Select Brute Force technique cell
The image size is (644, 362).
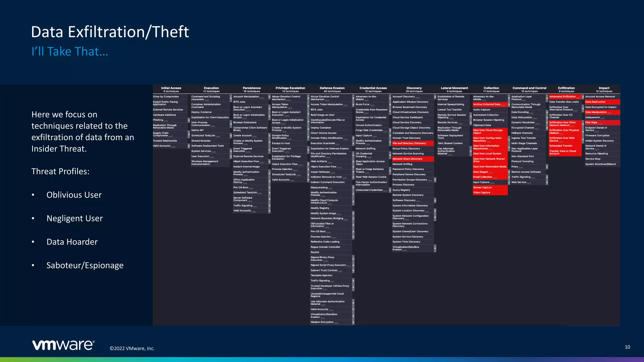click(x=372, y=105)
